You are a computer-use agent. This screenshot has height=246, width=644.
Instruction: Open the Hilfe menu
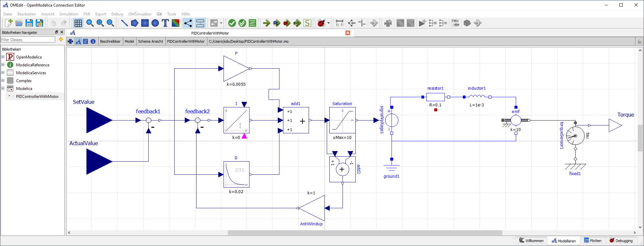[186, 14]
